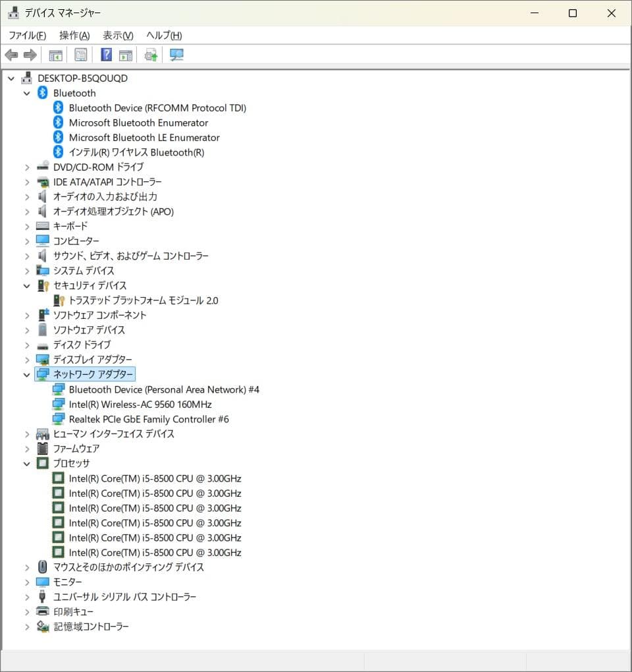Screen dimensions: 632x672
Task: Toggle the console tree pane
Action: click(x=56, y=55)
